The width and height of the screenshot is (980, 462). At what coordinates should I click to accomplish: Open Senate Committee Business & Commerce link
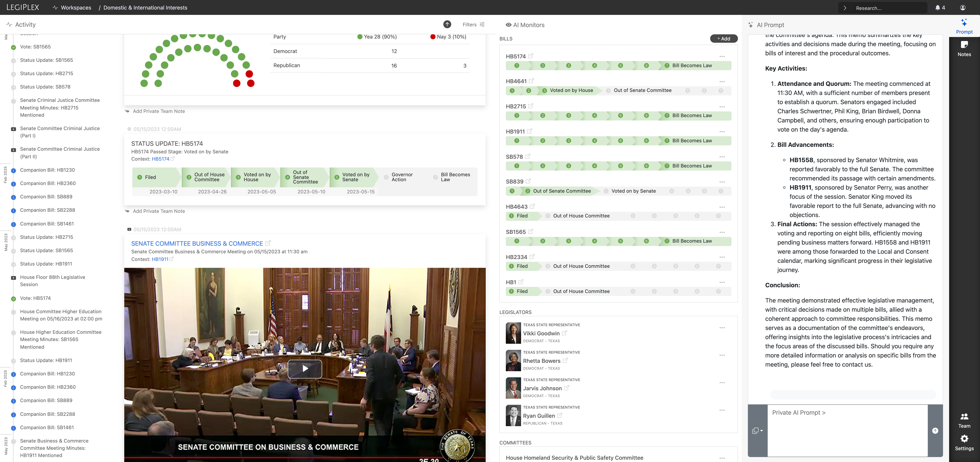click(x=197, y=243)
